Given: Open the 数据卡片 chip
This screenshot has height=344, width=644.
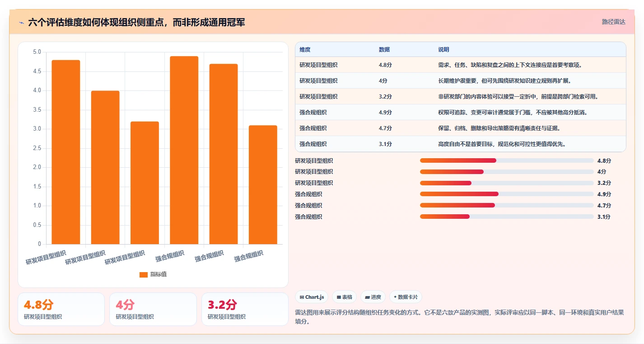Looking at the screenshot, I should (406, 297).
